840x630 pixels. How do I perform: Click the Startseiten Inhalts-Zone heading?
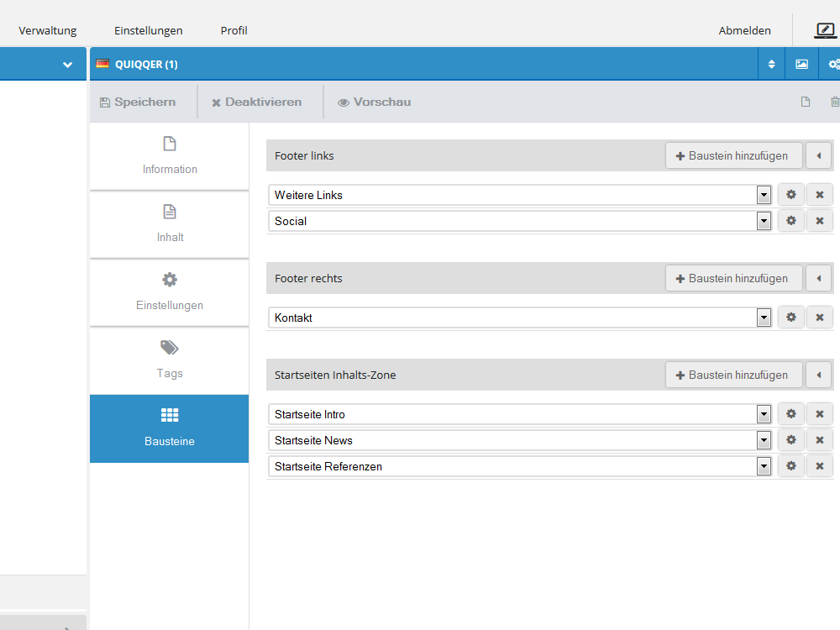(335, 375)
